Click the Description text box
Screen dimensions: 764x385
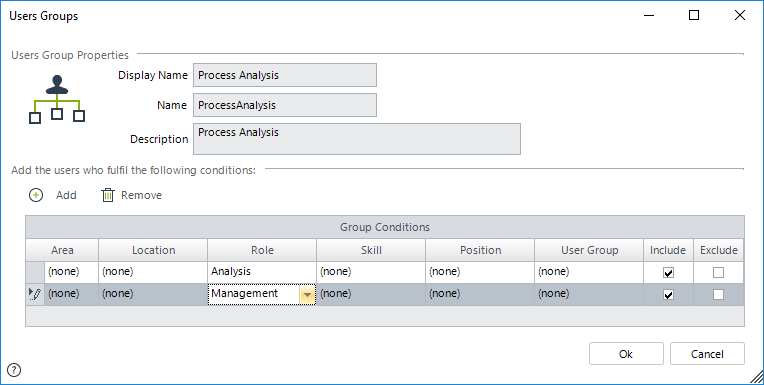click(357, 139)
